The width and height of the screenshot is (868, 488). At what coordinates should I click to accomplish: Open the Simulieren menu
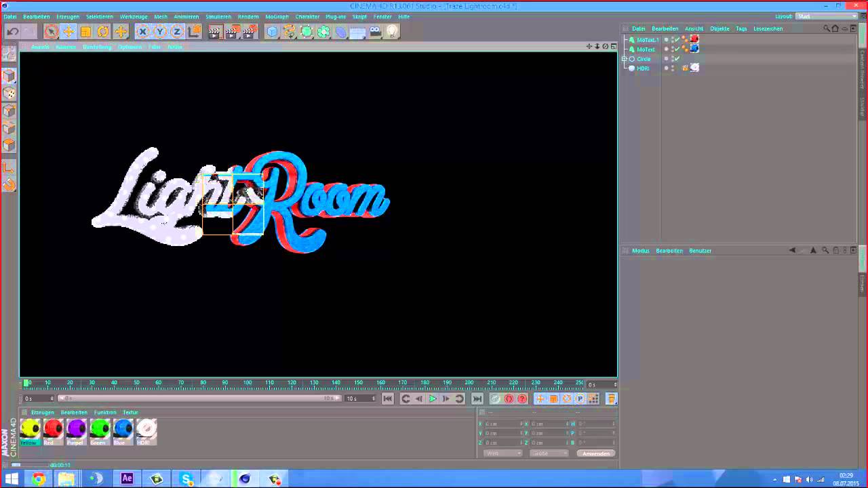pyautogui.click(x=218, y=16)
